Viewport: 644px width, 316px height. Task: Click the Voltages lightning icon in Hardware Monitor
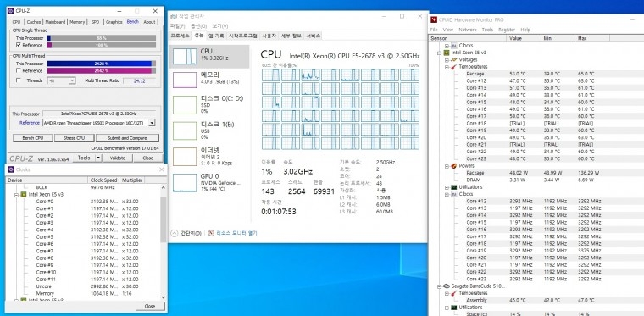point(454,59)
